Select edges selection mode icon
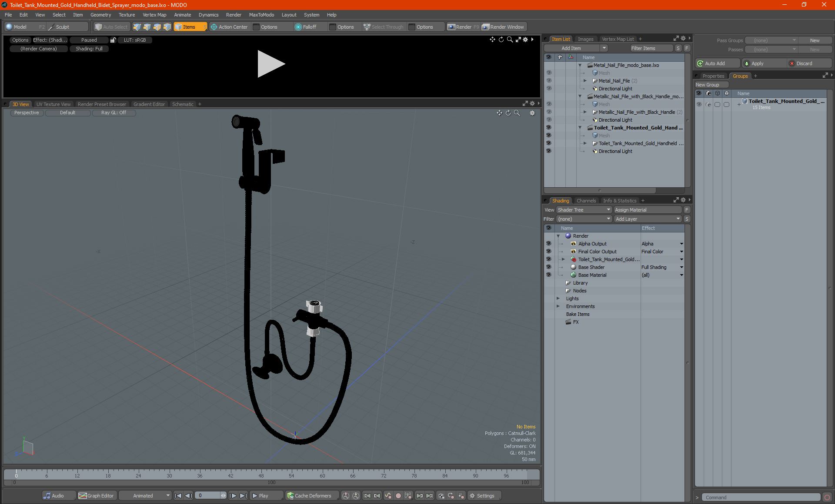Screen dimensions: 835x504 pos(147,27)
